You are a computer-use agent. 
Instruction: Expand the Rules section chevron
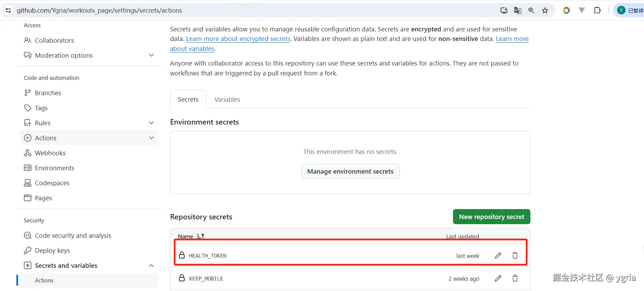coord(151,123)
